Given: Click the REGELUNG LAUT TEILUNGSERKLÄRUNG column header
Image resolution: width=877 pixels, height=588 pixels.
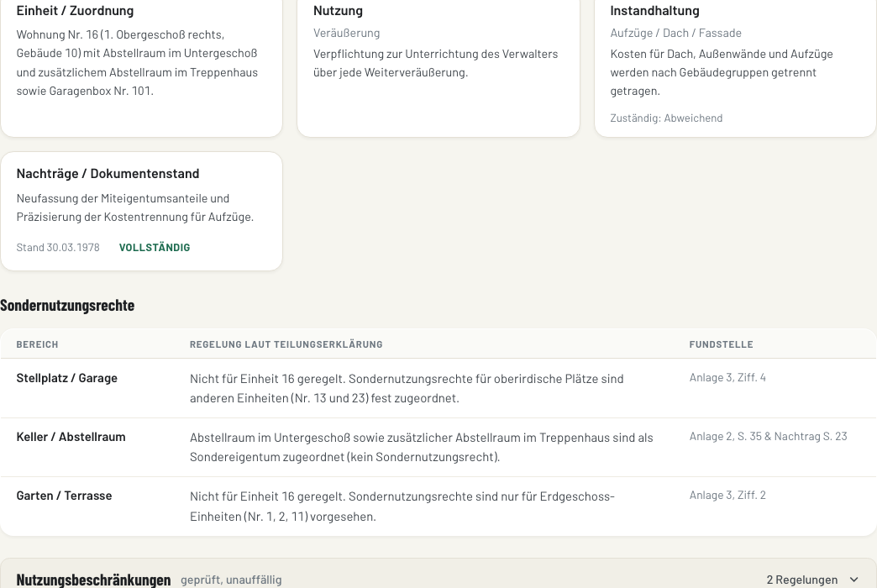Looking at the screenshot, I should click(x=286, y=344).
